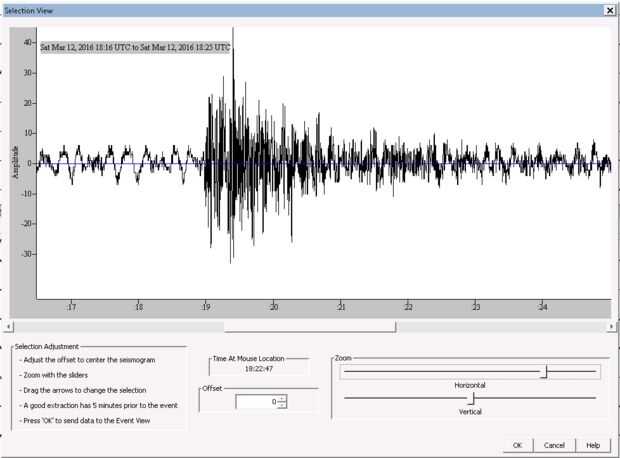Viewport: 620px width, 458px height.
Task: Click the Horizontal zoom slider handle
Action: coord(546,372)
